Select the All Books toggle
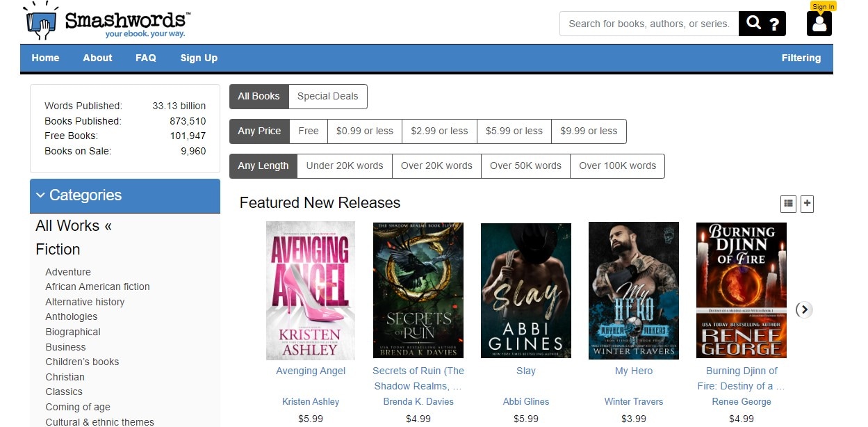 259,97
